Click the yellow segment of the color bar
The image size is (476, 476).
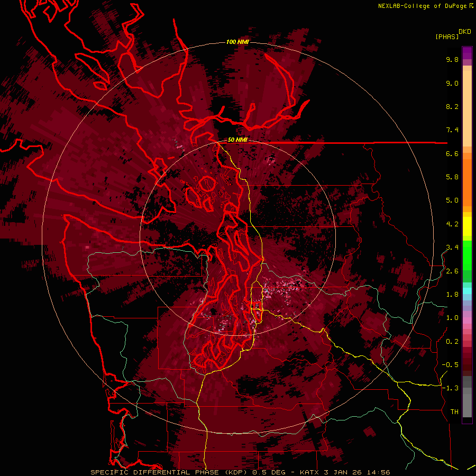pyautogui.click(x=467, y=226)
